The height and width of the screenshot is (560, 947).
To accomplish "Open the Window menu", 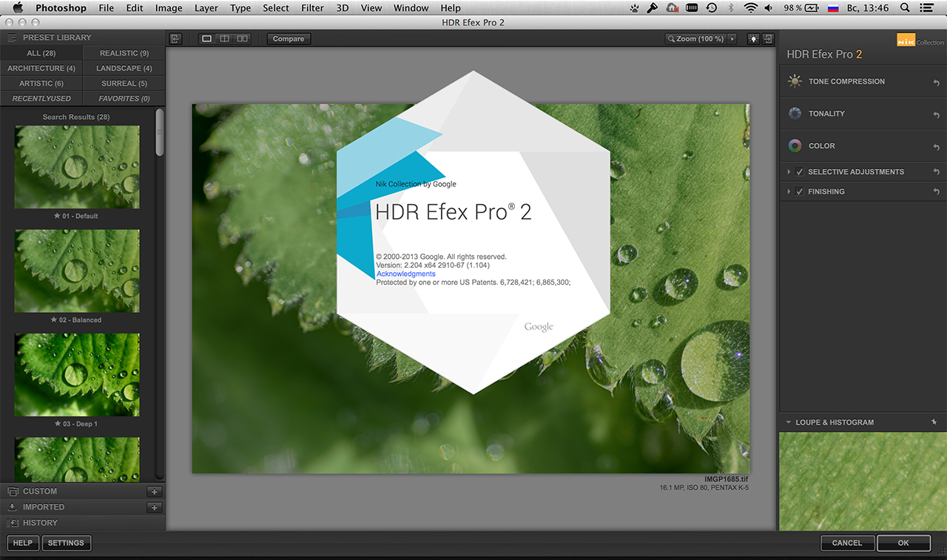I will (411, 8).
